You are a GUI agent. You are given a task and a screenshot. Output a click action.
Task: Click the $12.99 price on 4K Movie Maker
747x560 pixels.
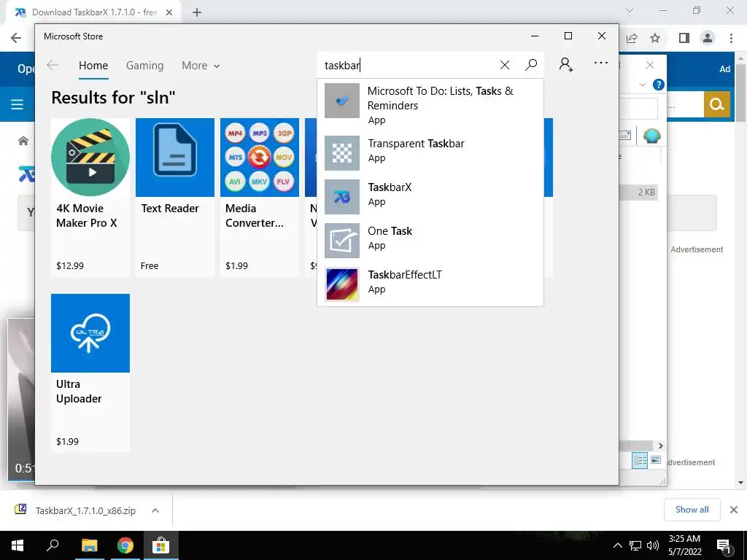70,265
